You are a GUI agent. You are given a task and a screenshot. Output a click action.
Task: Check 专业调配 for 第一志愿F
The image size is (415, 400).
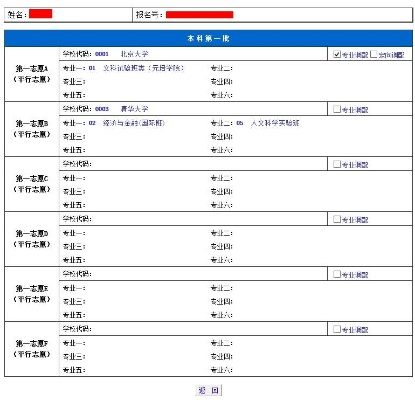coord(337,329)
